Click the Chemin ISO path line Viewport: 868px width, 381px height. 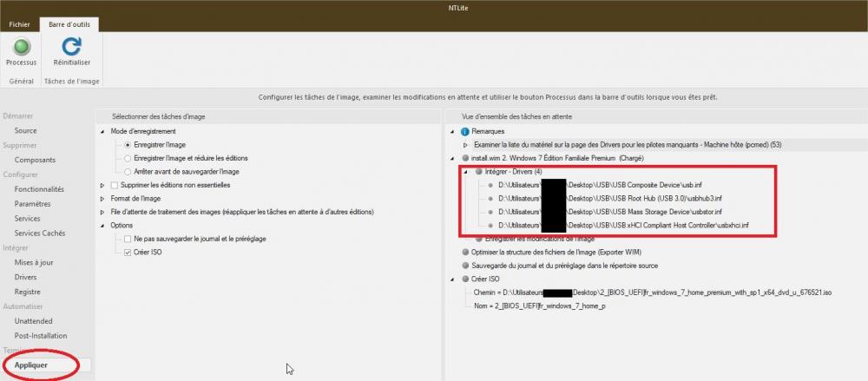click(x=654, y=292)
